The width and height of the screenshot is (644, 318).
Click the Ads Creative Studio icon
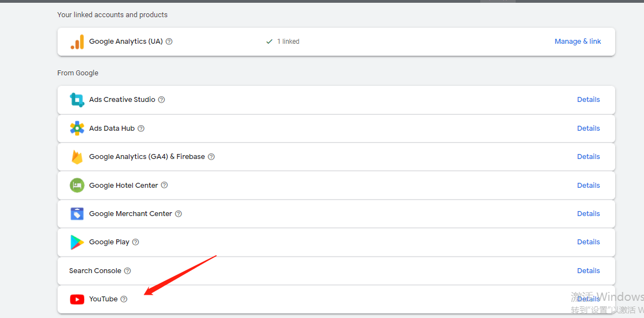[77, 100]
